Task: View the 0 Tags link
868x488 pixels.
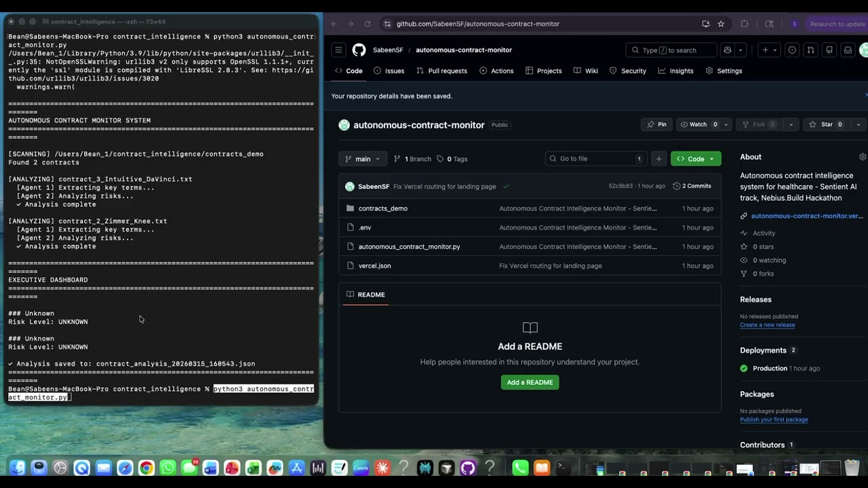Action: click(x=452, y=159)
